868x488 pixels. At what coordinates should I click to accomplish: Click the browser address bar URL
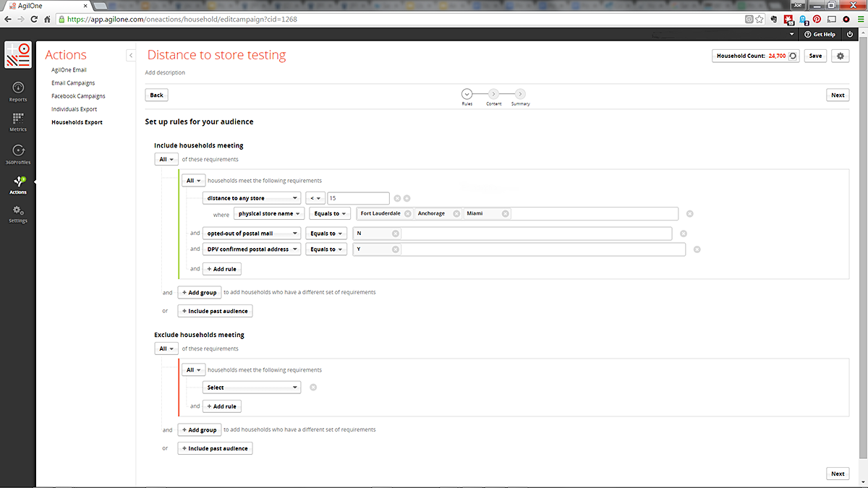pyautogui.click(x=182, y=20)
